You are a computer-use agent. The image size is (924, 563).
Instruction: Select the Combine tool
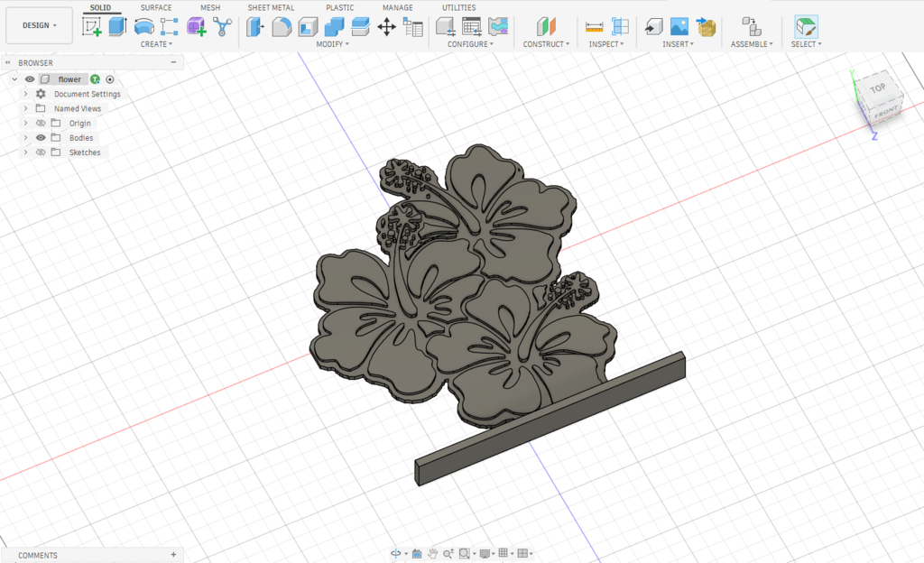coord(334,26)
